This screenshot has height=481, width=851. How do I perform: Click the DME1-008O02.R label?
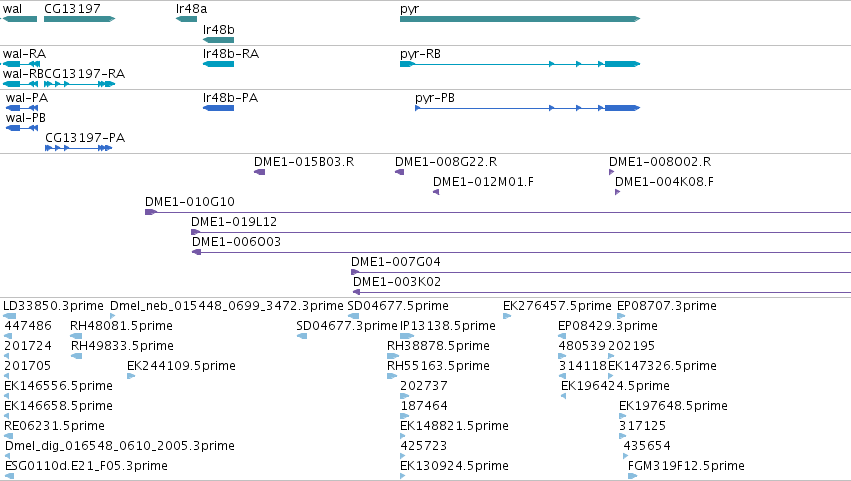[x=660, y=162]
